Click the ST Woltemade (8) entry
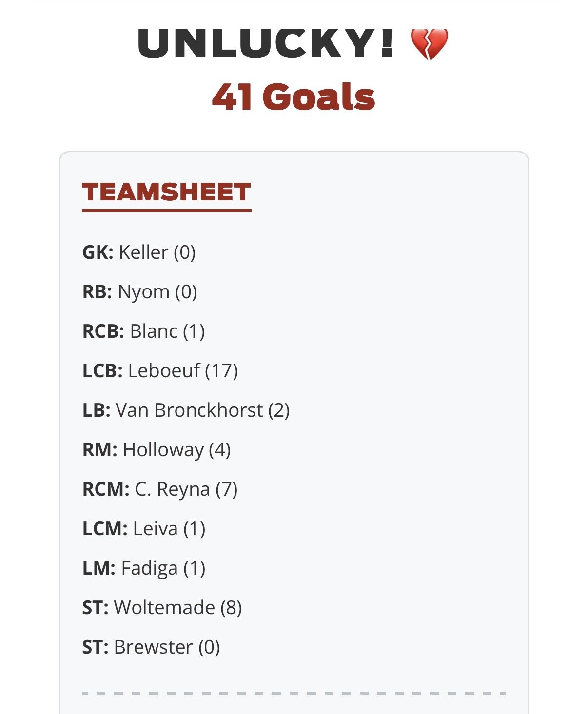The width and height of the screenshot is (588, 714). point(162,608)
